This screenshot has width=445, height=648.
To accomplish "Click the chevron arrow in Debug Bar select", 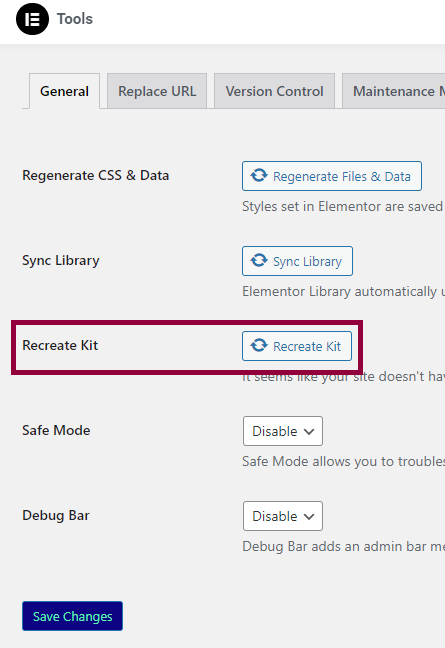I will point(309,517).
